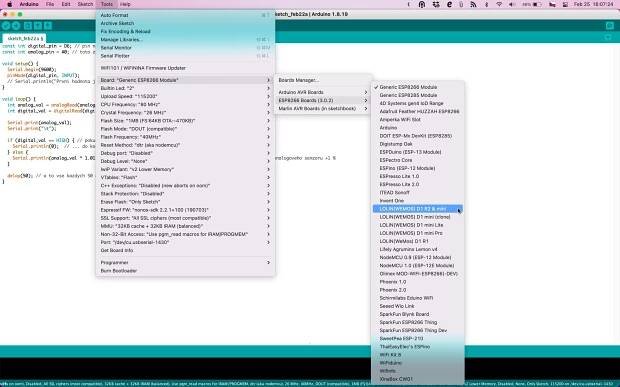620x387 pixels.
Task: Expand the CPU Frequency submenu
Action: tap(185, 104)
